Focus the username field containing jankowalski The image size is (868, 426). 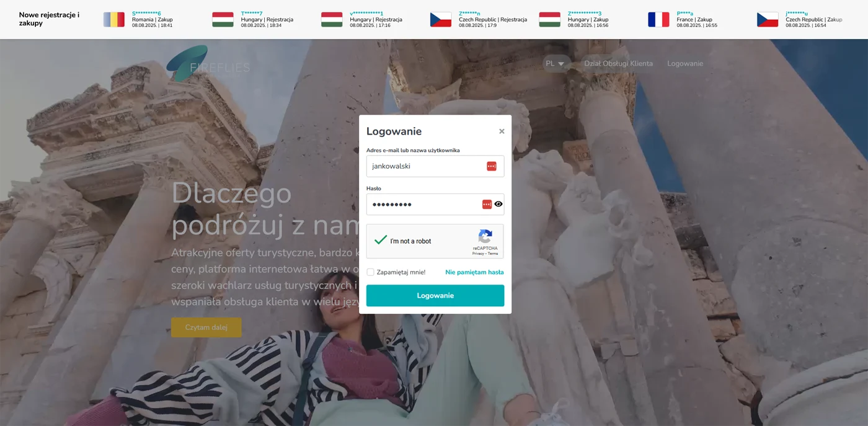pyautogui.click(x=435, y=166)
